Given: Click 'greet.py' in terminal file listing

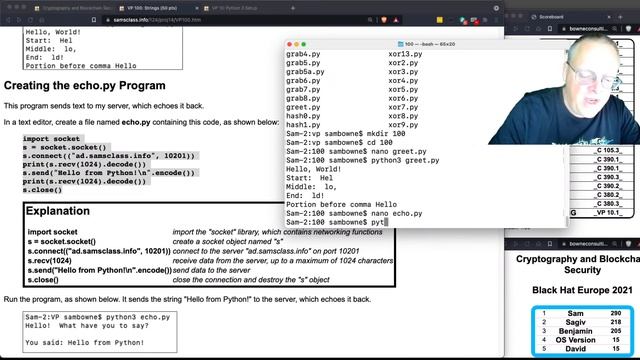Looking at the screenshot, I should click(x=303, y=107).
